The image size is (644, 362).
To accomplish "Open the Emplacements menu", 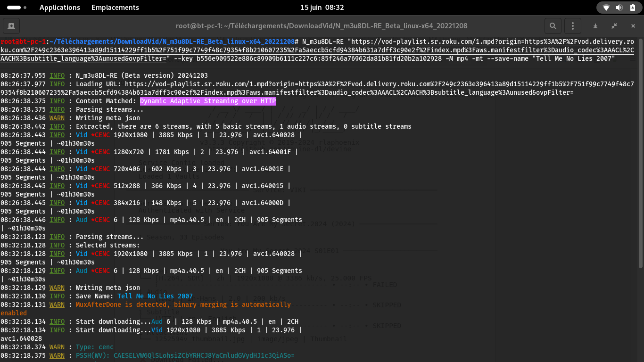I will [115, 8].
